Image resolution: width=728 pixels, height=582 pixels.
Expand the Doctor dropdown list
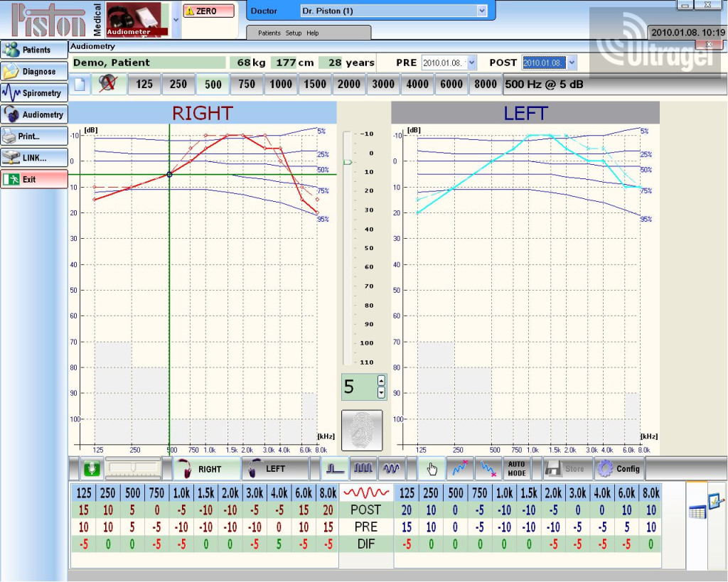[482, 11]
